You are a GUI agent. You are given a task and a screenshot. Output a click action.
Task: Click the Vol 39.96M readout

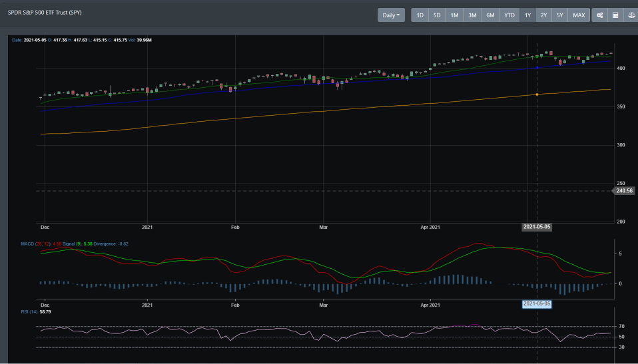point(140,41)
